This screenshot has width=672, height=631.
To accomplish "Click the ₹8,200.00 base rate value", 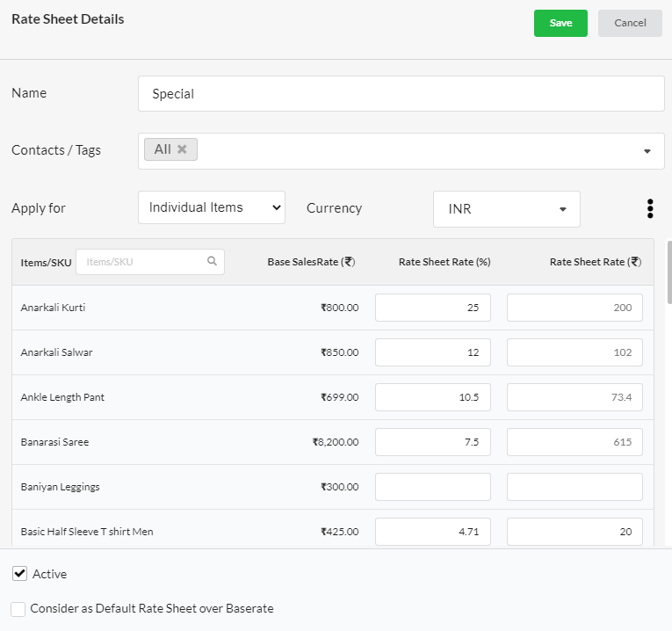I will [336, 442].
